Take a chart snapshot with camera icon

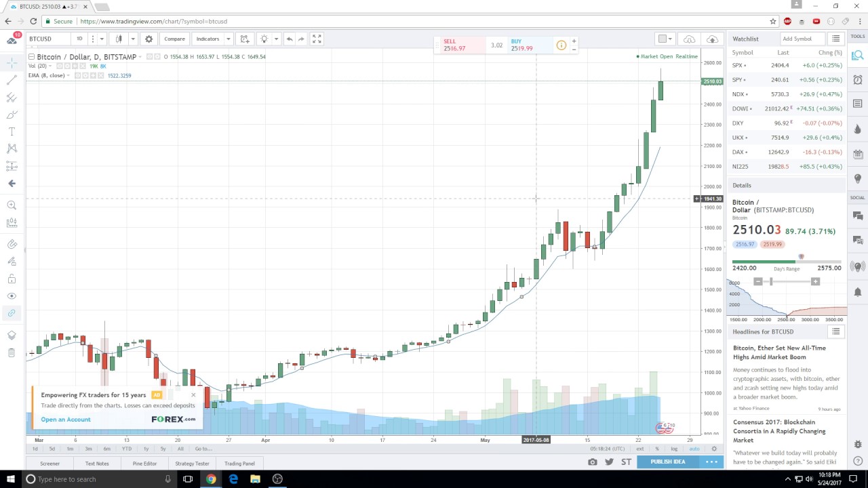coord(593,462)
